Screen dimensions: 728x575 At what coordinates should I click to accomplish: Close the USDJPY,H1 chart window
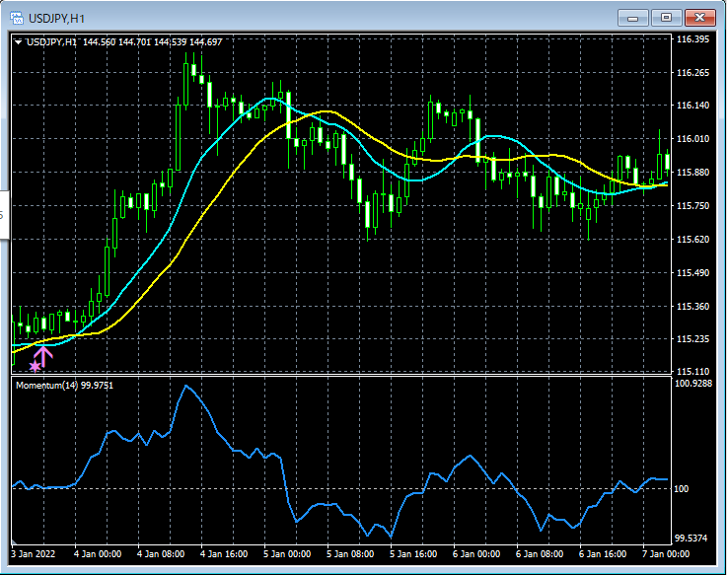click(699, 18)
